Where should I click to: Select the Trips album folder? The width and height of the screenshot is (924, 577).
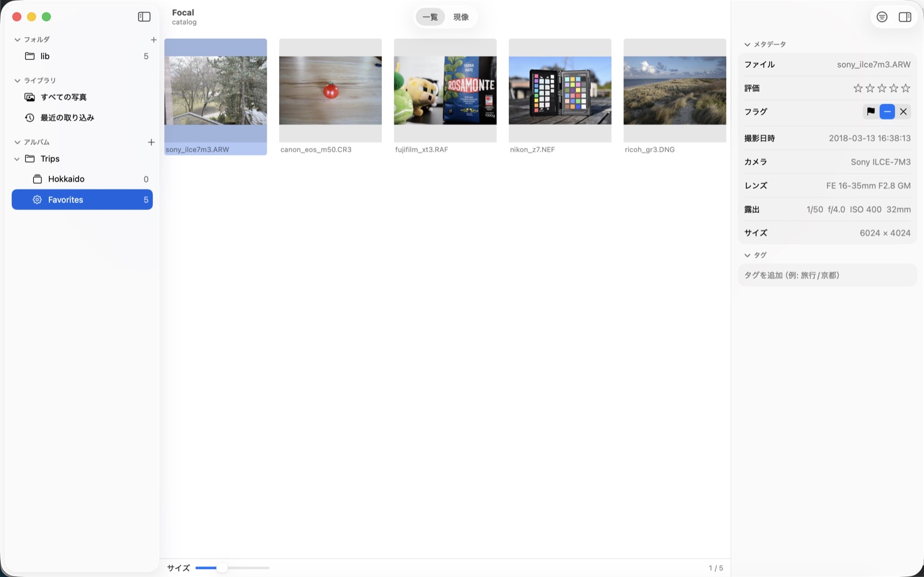pos(82,159)
